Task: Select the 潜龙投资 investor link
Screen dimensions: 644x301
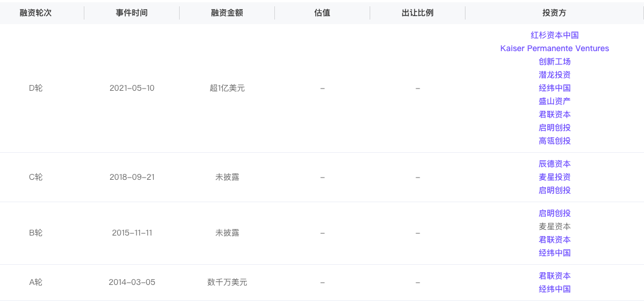Action: tap(554, 75)
